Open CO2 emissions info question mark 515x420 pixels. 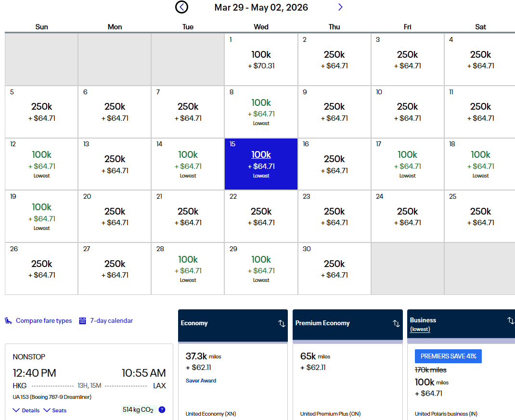(x=162, y=410)
